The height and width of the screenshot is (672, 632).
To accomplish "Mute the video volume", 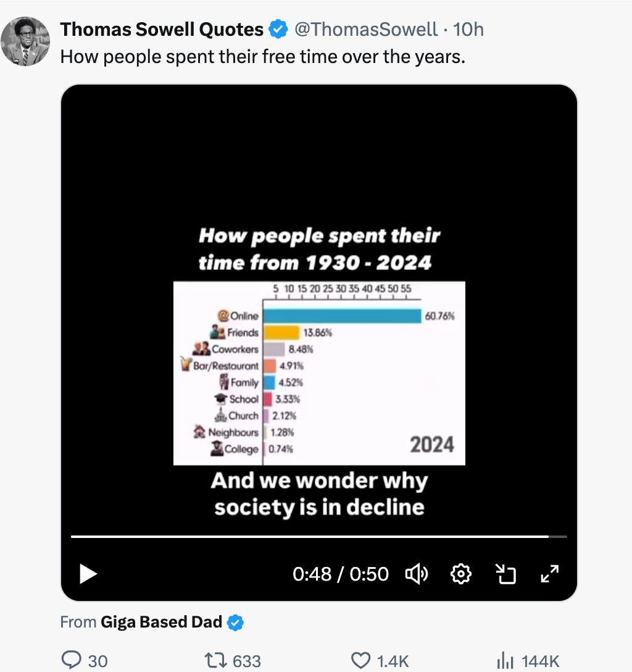I will [x=416, y=574].
